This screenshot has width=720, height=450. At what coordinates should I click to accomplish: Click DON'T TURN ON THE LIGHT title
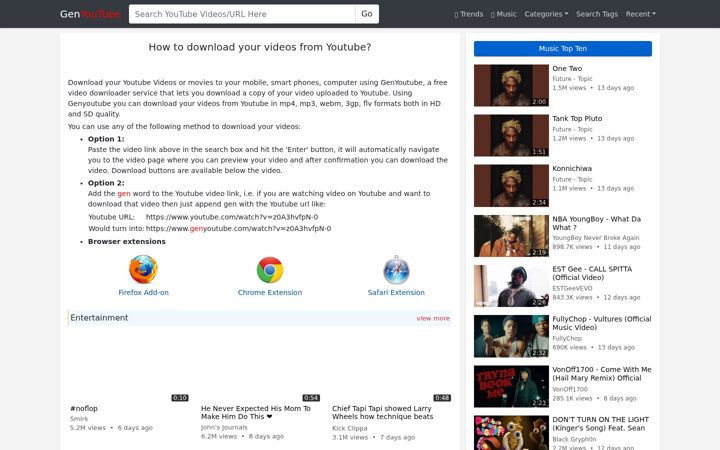[600, 424]
